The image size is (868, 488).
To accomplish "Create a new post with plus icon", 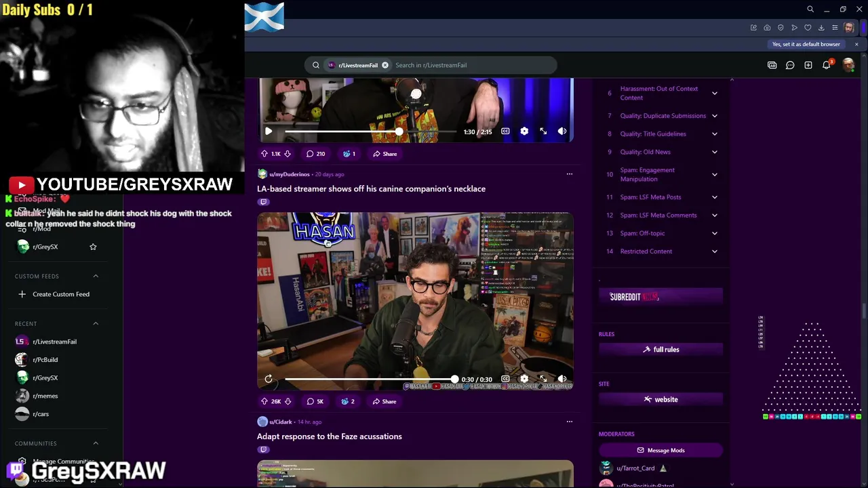I will pos(808,65).
